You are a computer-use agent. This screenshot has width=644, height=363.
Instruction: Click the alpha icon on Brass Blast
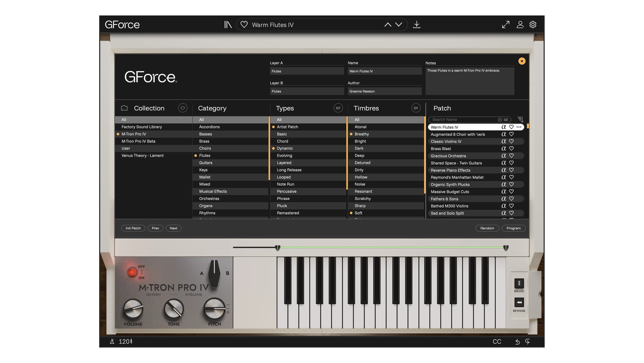tap(503, 148)
